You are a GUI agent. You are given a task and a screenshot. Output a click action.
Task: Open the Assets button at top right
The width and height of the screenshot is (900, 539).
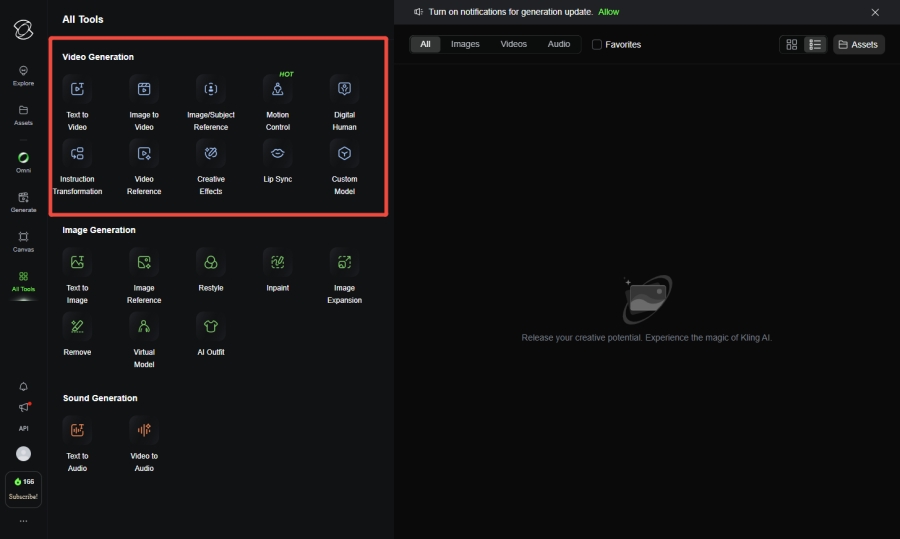(x=858, y=45)
